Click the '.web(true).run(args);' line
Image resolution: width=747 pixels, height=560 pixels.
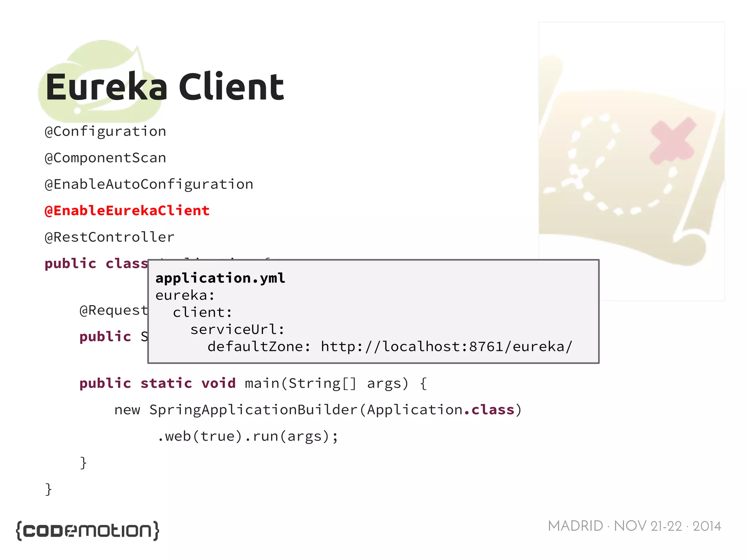pyautogui.click(x=248, y=436)
